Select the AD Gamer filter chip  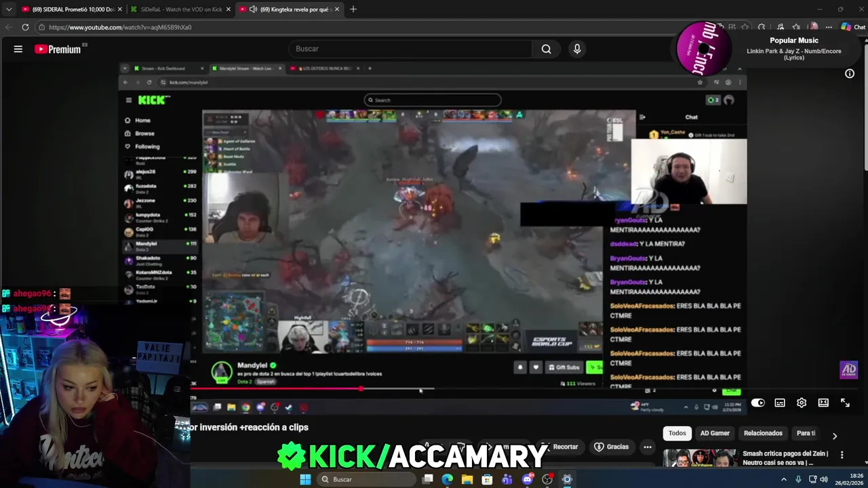715,433
